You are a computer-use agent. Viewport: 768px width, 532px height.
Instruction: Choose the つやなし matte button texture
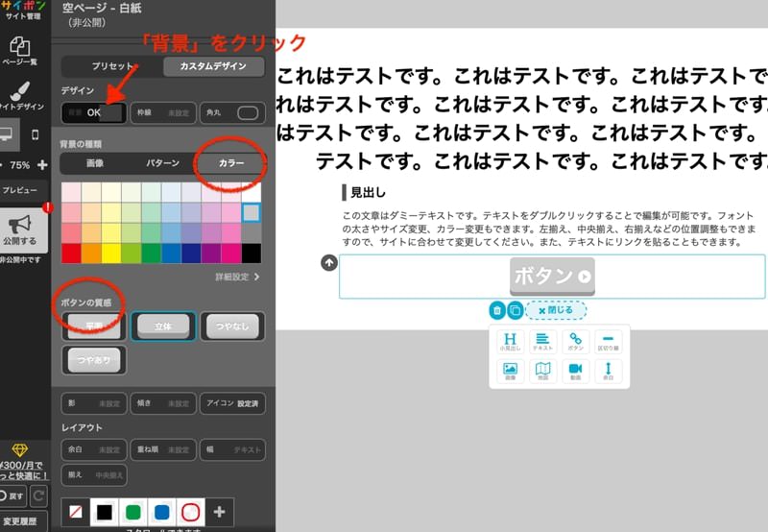[232, 326]
